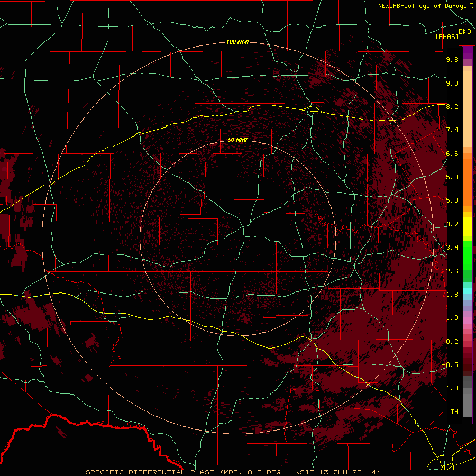Select the 8.2 scale value
476x476 pixels.
click(452, 106)
